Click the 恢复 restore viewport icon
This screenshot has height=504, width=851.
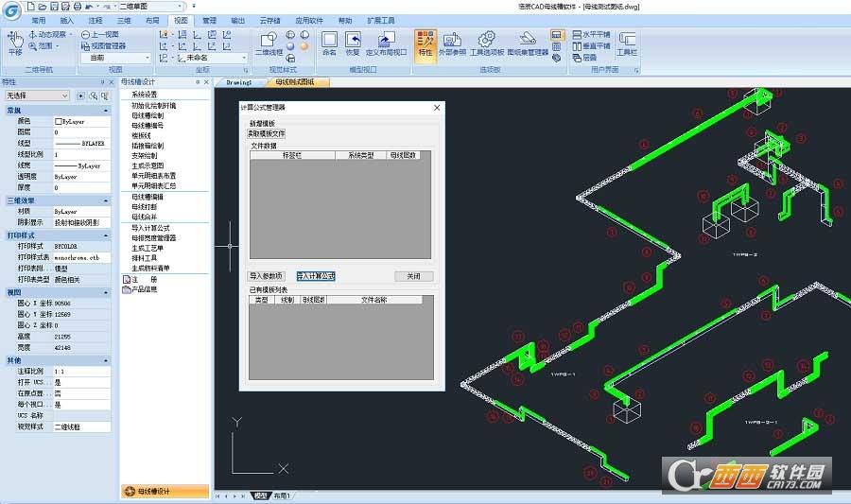353,43
